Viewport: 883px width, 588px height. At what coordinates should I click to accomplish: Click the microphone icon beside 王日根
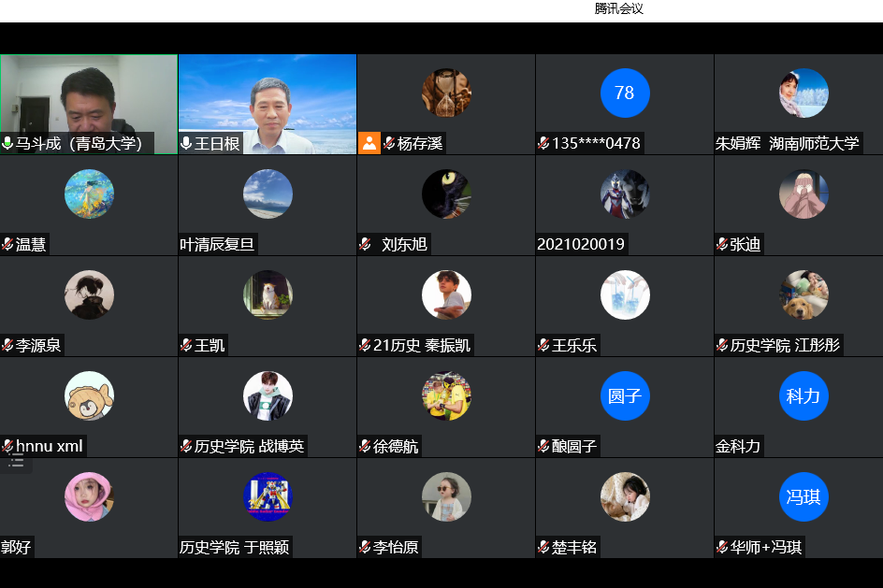pos(186,143)
